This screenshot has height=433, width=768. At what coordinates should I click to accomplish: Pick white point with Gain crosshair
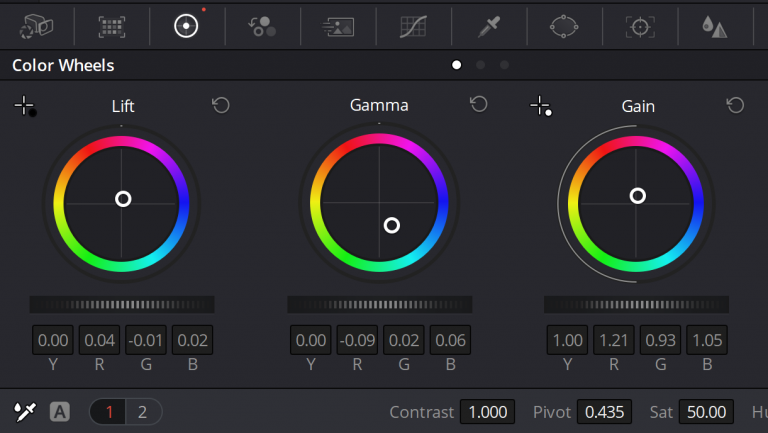541,106
